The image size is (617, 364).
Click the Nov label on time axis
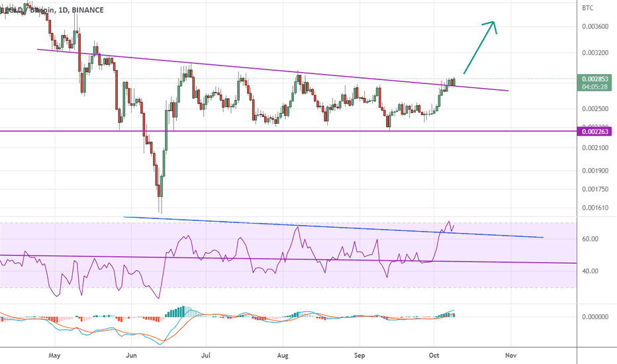click(x=511, y=355)
